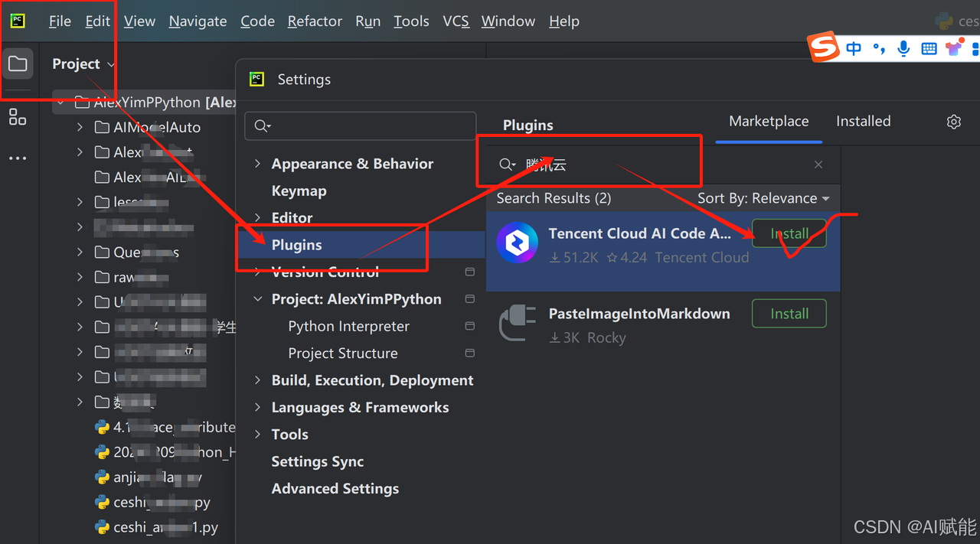Select Keymap in settings tree
This screenshot has height=544, width=980.
(299, 191)
